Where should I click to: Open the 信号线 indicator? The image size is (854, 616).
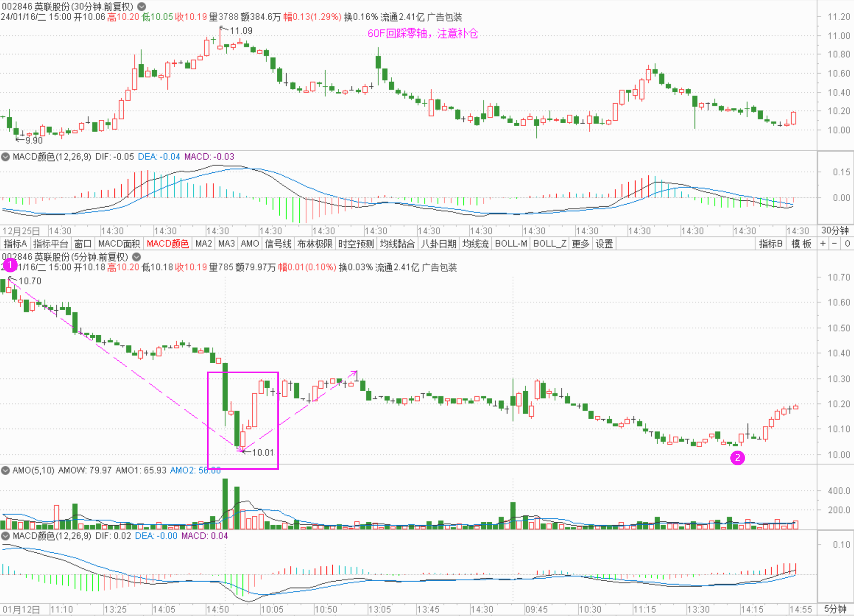pyautogui.click(x=278, y=243)
